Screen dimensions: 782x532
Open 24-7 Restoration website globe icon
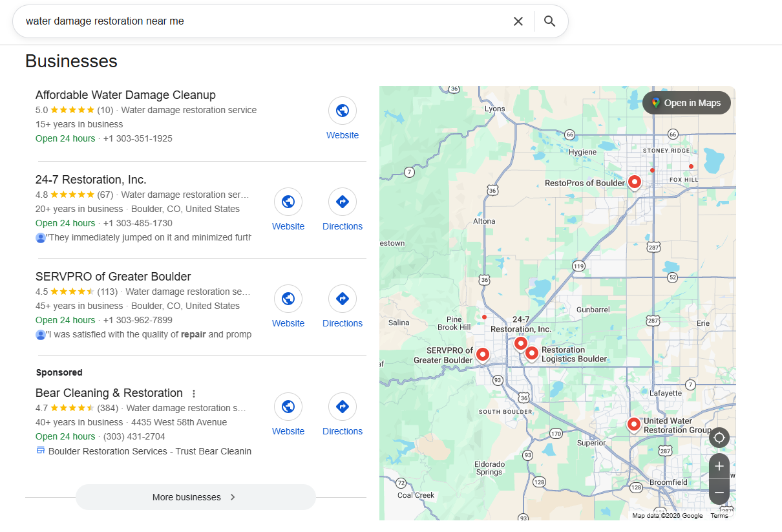coord(288,202)
